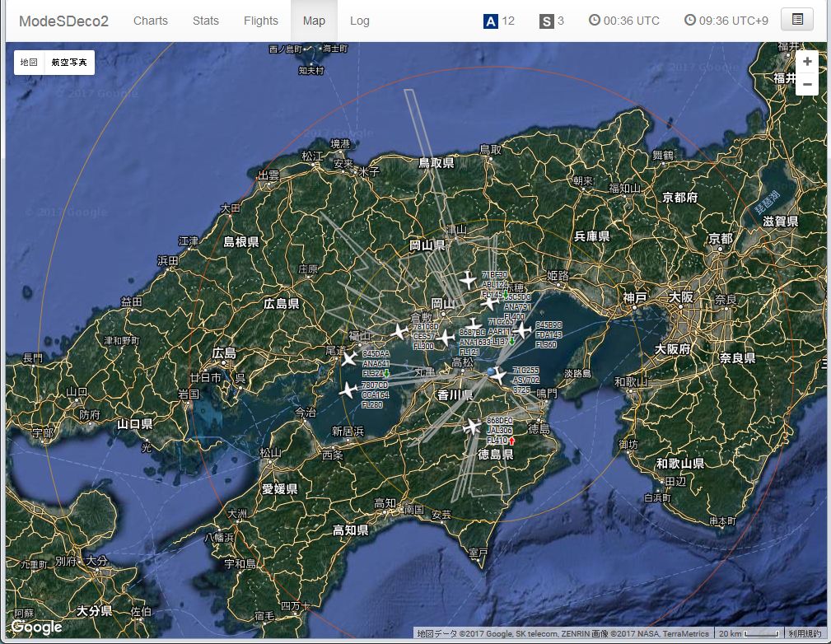The image size is (831, 644).
Task: Open the Log tab
Action: pos(359,21)
